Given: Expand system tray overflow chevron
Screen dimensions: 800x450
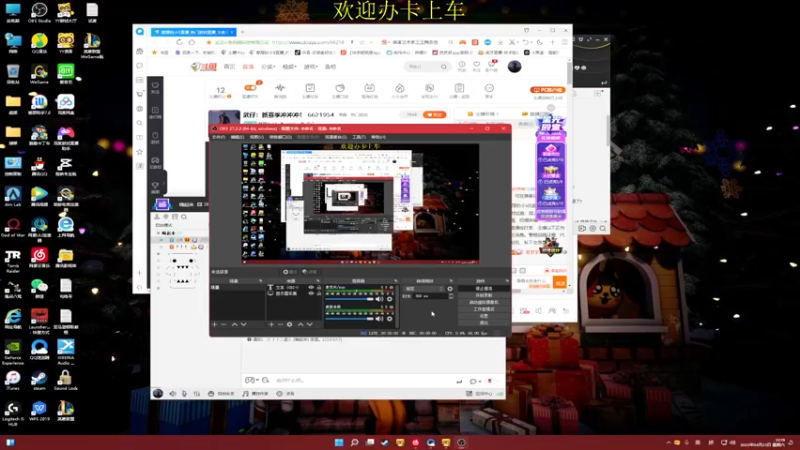Looking at the screenshot, I should click(x=668, y=442).
